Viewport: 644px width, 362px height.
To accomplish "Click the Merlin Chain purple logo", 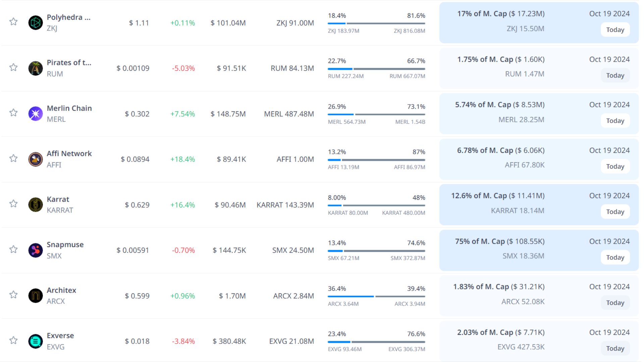I will [x=36, y=114].
